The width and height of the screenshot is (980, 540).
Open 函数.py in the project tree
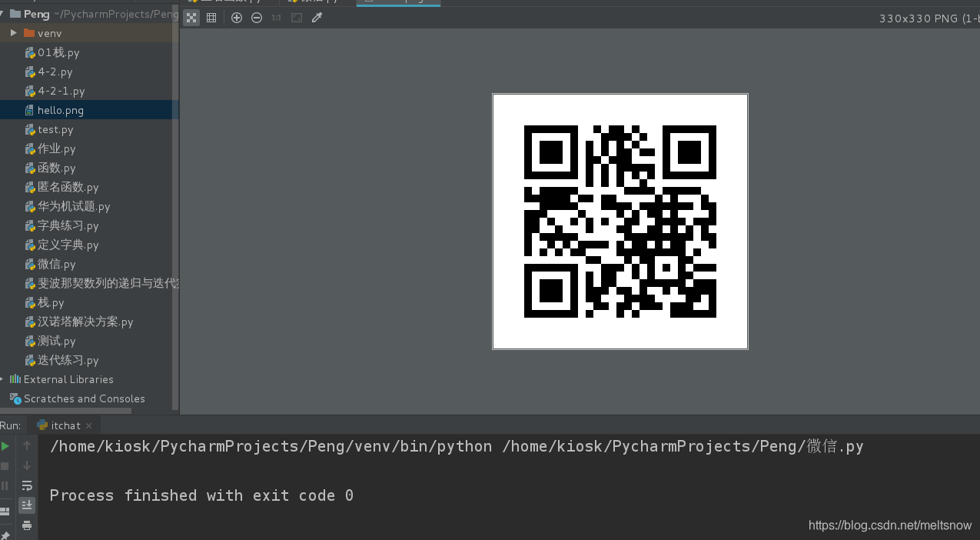pos(56,168)
